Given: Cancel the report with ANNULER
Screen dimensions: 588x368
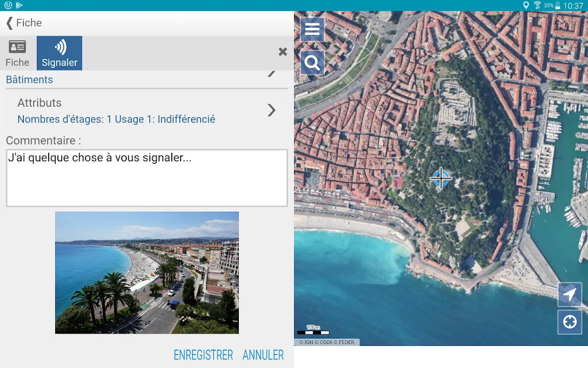Looking at the screenshot, I should pos(263,355).
